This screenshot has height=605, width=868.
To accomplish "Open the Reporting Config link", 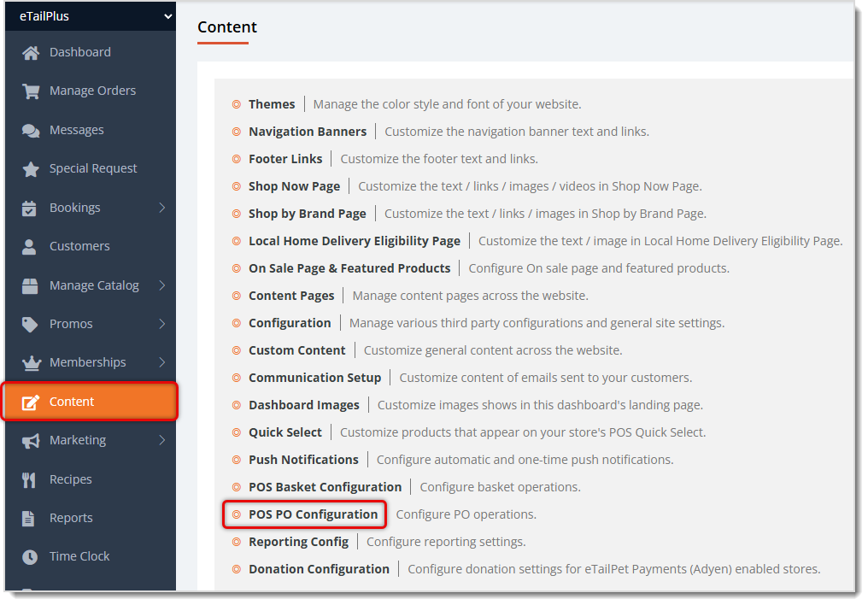I will point(298,542).
